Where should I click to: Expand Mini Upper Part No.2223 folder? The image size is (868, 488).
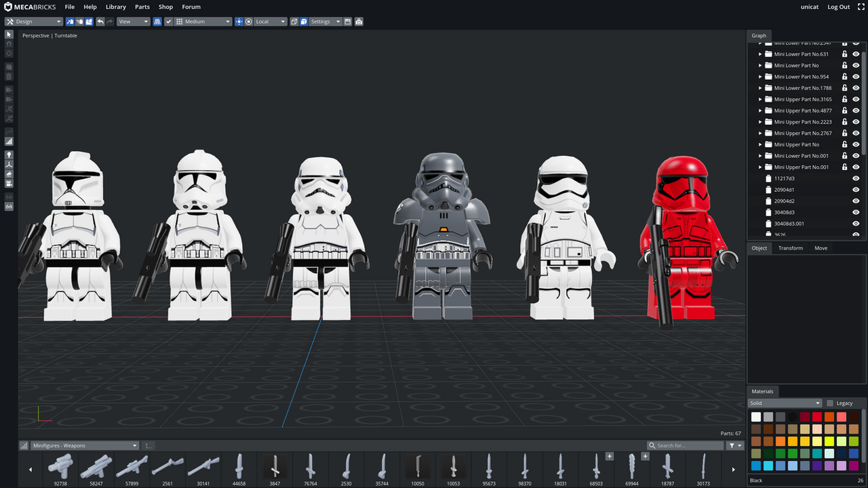(x=760, y=122)
